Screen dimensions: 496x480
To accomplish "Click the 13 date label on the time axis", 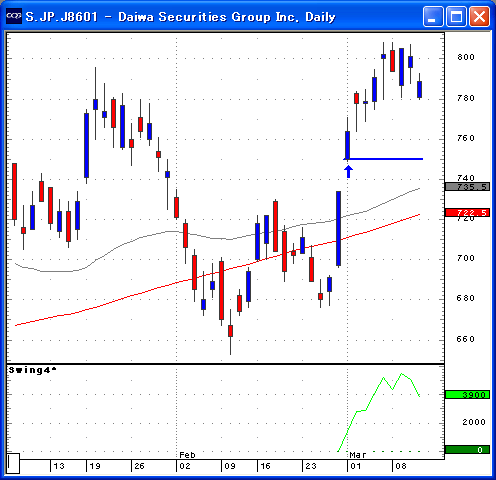I will 59,466.
